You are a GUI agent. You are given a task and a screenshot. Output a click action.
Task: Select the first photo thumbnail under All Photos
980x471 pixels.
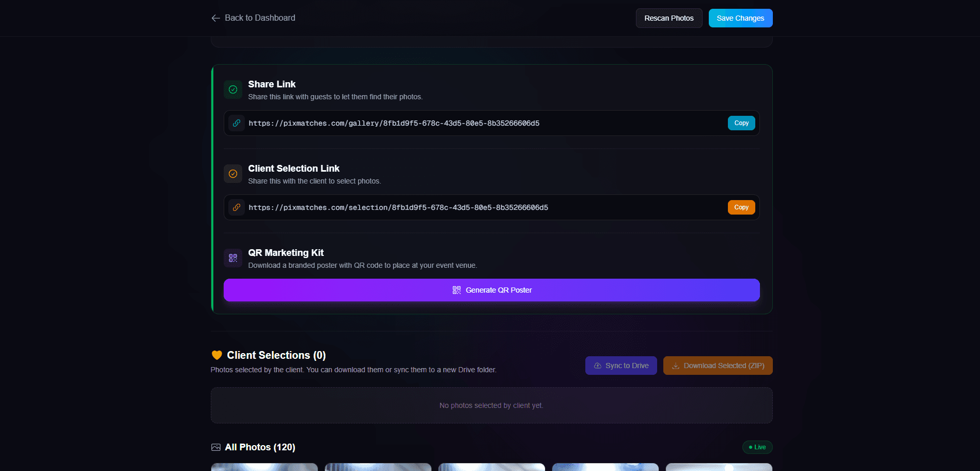(264, 467)
